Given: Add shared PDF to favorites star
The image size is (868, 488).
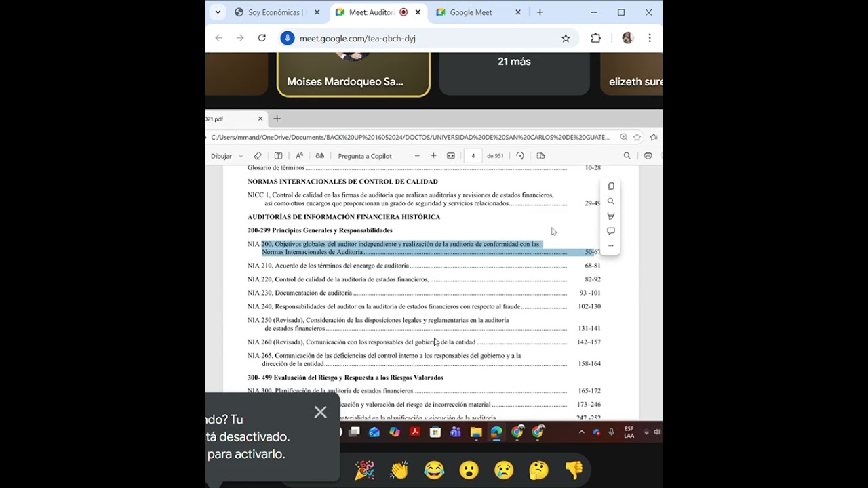Looking at the screenshot, I should pos(637,137).
